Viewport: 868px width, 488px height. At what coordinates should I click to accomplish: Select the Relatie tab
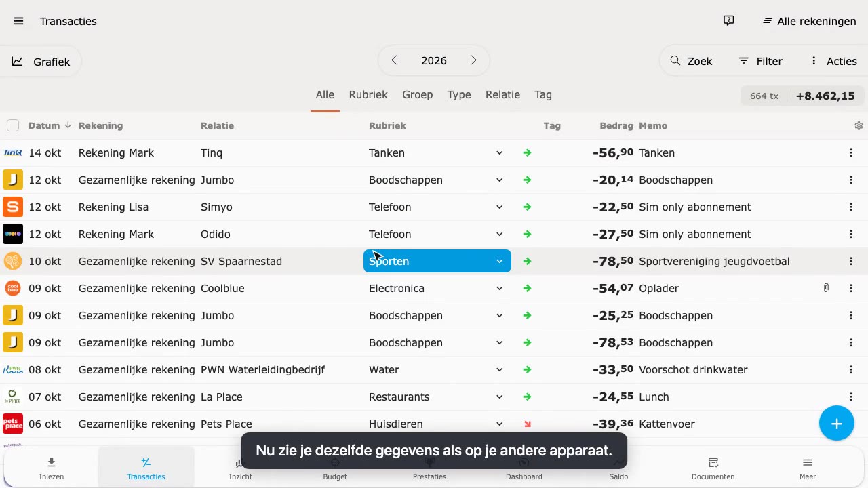(502, 95)
